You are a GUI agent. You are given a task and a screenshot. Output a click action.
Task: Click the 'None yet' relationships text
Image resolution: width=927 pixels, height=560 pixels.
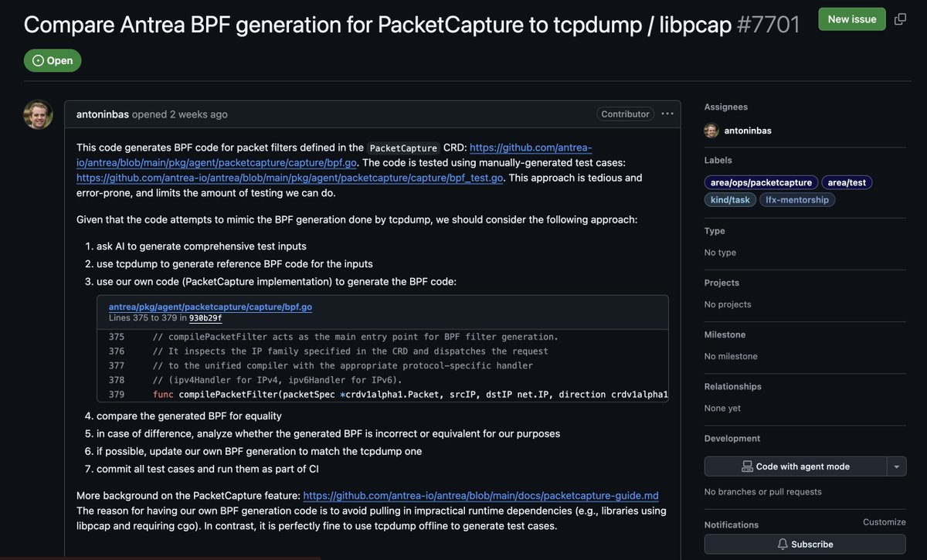pos(722,408)
